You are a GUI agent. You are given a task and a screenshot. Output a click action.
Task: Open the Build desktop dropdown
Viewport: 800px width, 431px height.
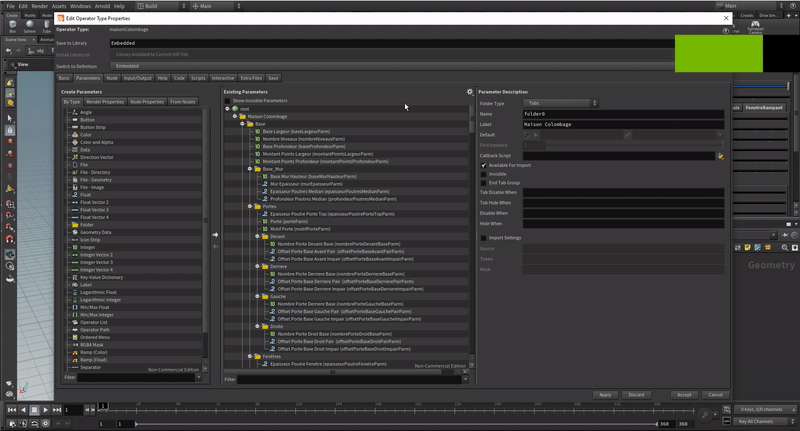(162, 6)
